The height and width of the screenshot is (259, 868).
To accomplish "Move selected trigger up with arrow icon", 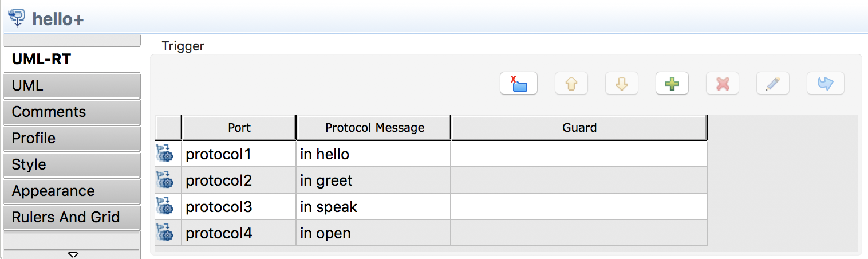I will (x=571, y=84).
